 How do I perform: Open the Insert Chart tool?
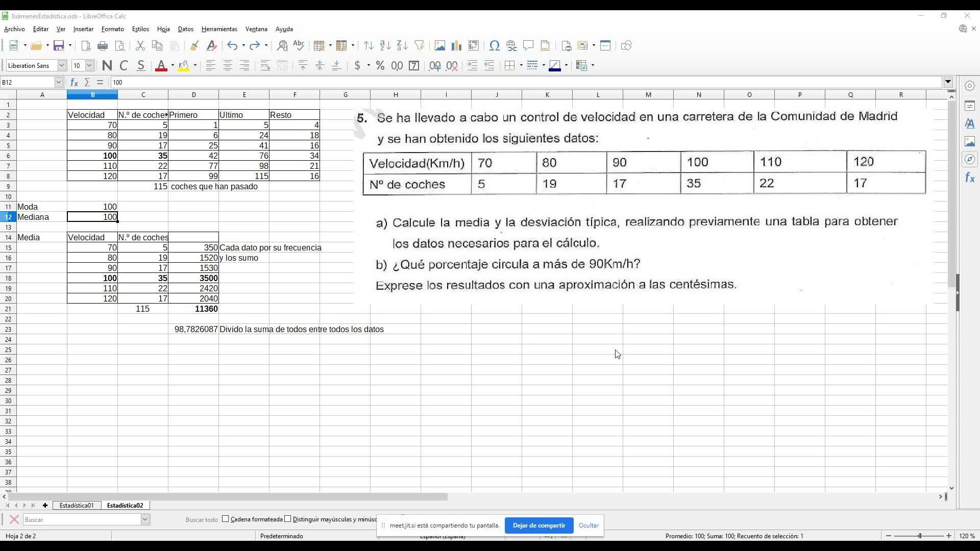click(456, 46)
